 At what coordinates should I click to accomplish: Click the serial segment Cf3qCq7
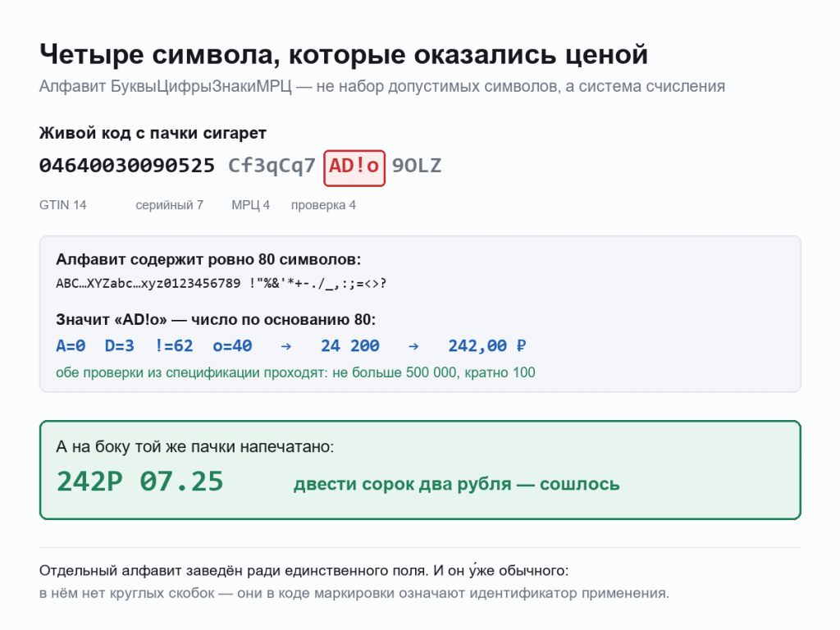coord(272,166)
